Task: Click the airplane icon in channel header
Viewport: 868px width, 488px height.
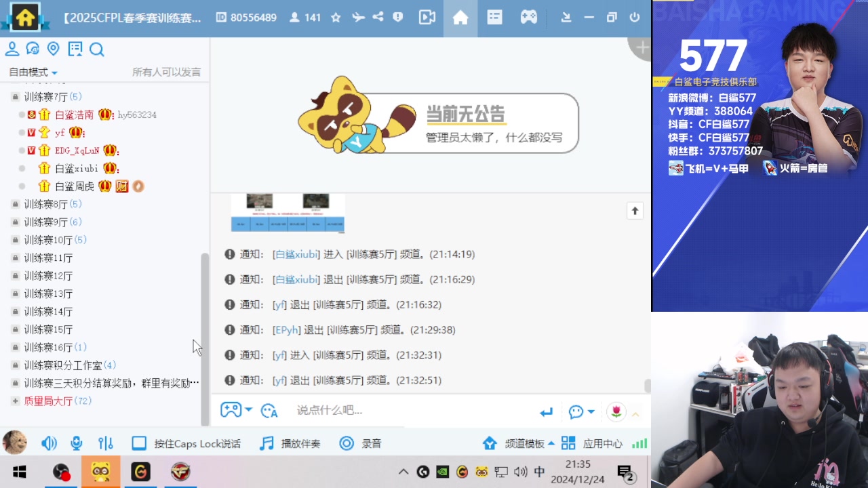Action: (358, 18)
